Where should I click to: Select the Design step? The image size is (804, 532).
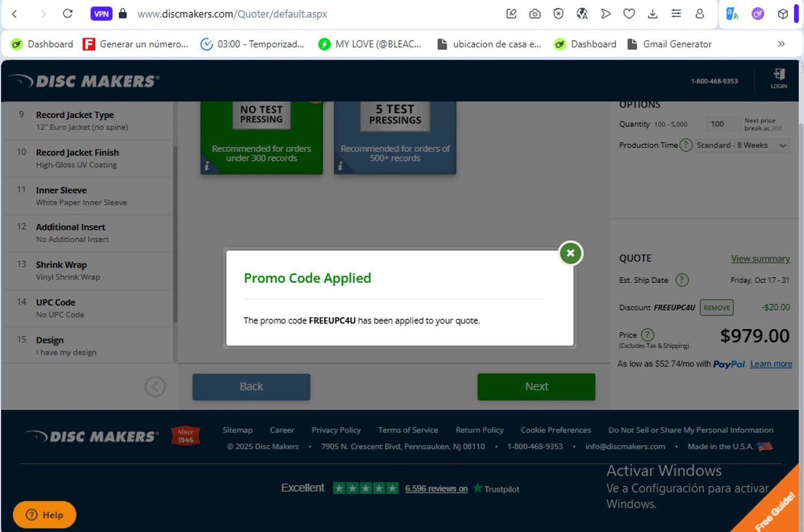88,346
